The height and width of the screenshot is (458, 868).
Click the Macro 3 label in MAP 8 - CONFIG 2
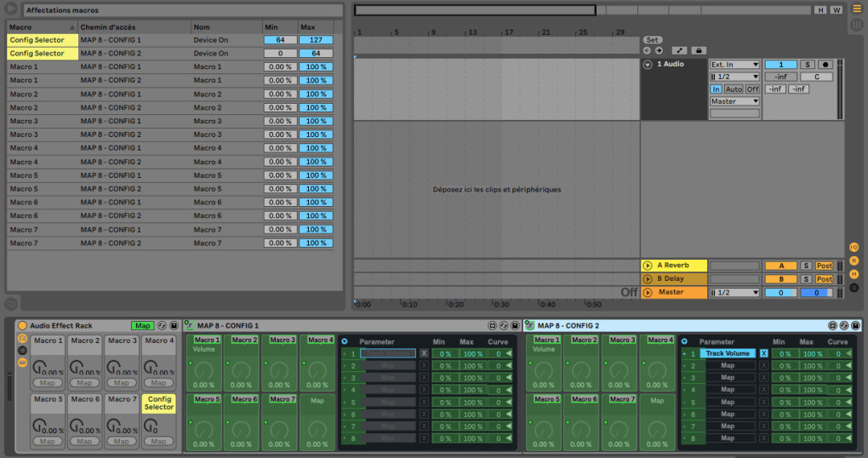coord(622,340)
